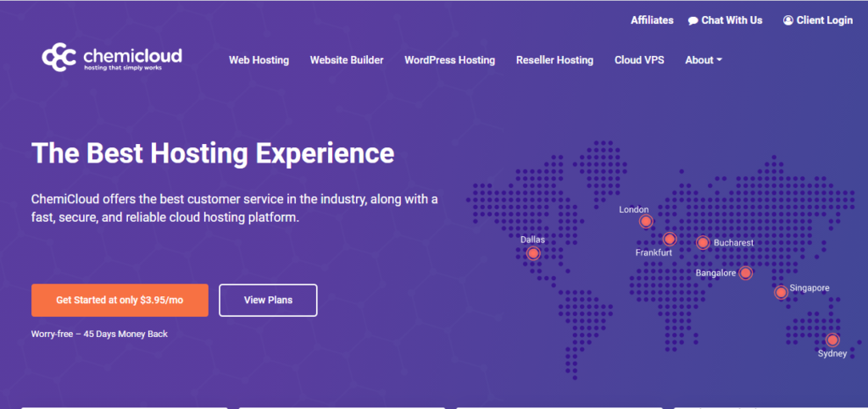
Task: Click the View Plans button
Action: 268,300
